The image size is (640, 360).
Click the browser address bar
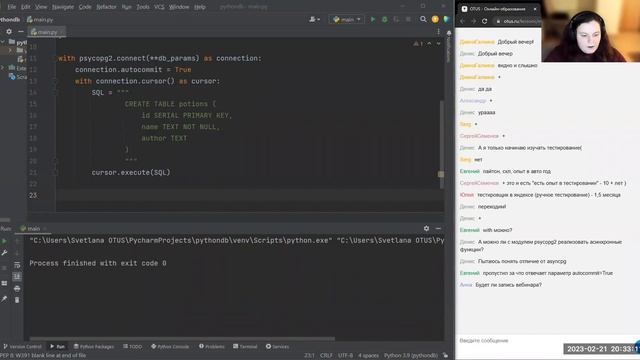pyautogui.click(x=518, y=21)
